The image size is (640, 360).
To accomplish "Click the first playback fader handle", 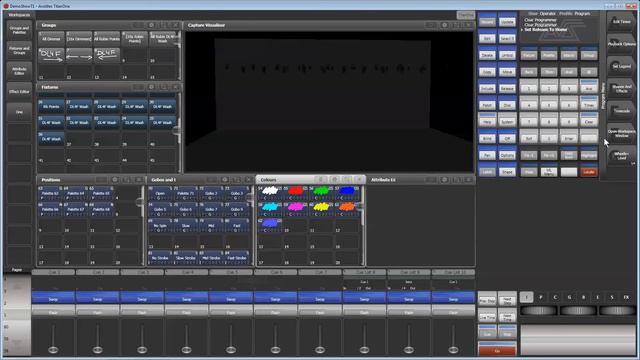I will pos(53,349).
